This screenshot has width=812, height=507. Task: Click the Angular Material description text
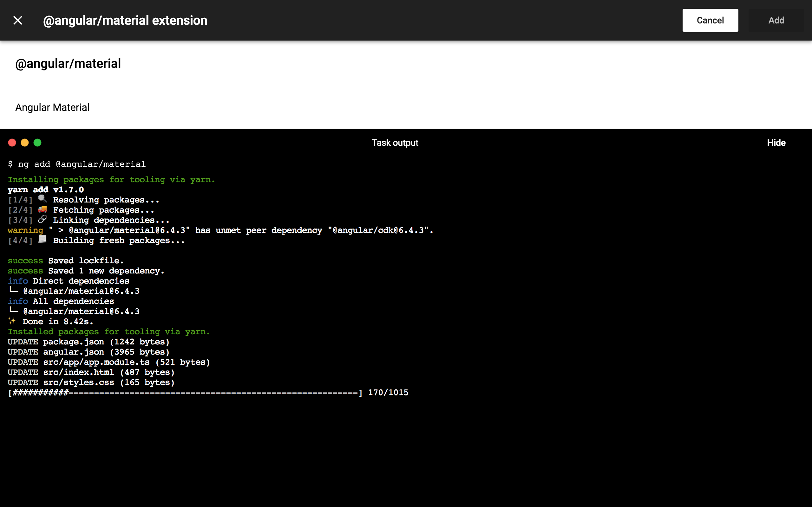pos(52,108)
